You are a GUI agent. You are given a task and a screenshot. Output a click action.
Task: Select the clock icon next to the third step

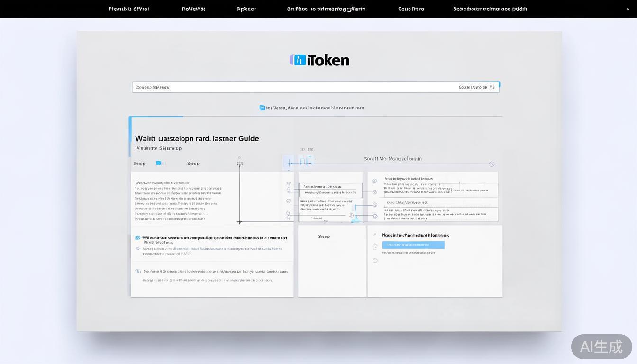(375, 205)
